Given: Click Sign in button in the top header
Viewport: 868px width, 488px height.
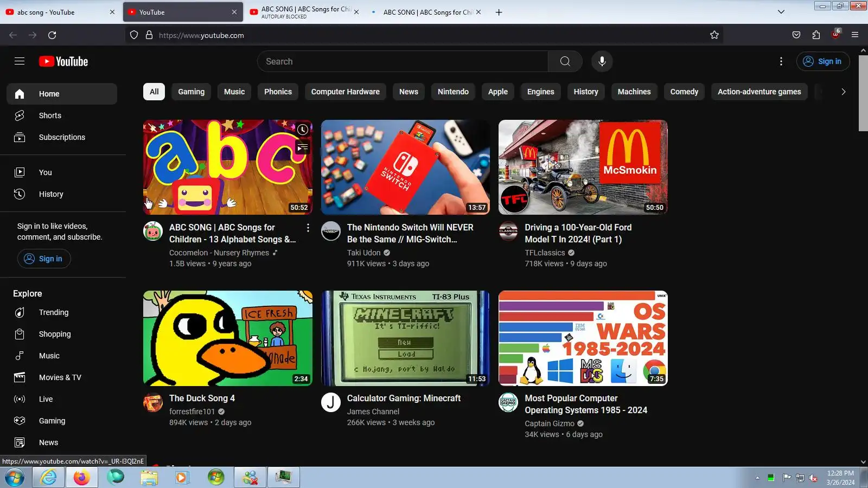Looking at the screenshot, I should click(x=822, y=61).
